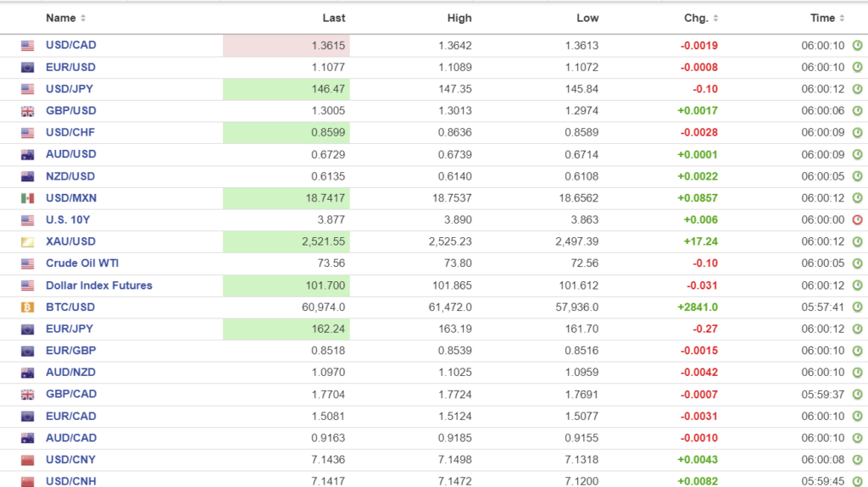This screenshot has width=868, height=487.
Task: Open the EUR/USD pair link
Action: (x=70, y=67)
